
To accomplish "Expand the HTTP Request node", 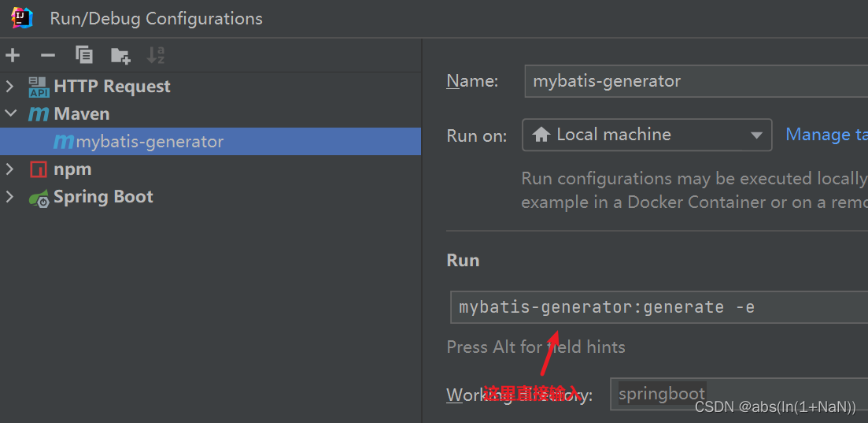I will (9, 86).
